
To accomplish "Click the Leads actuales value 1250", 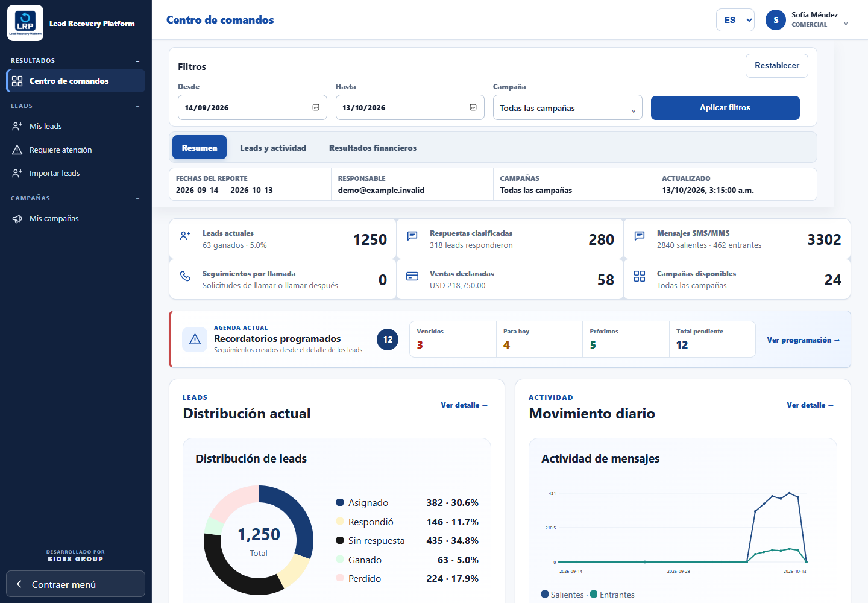I will click(370, 239).
